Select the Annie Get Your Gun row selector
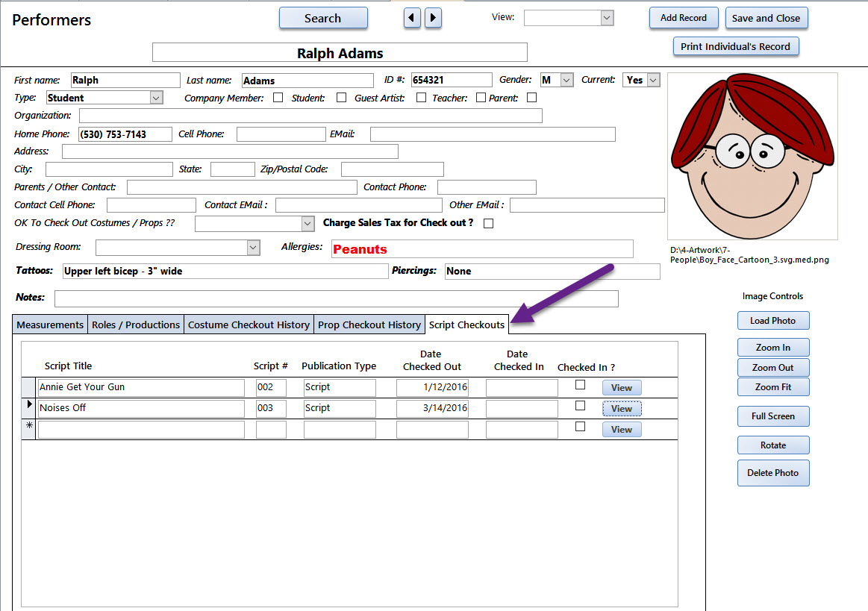868x611 pixels. (x=29, y=387)
